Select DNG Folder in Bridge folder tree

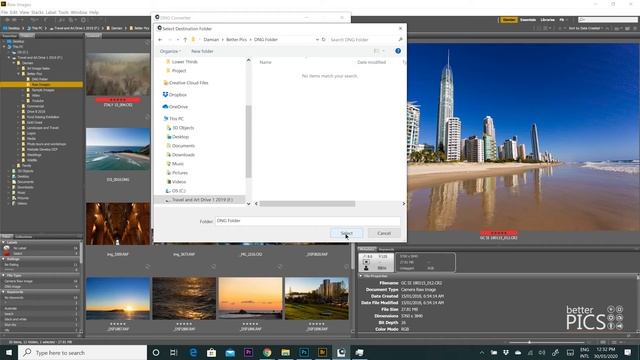pos(40,79)
